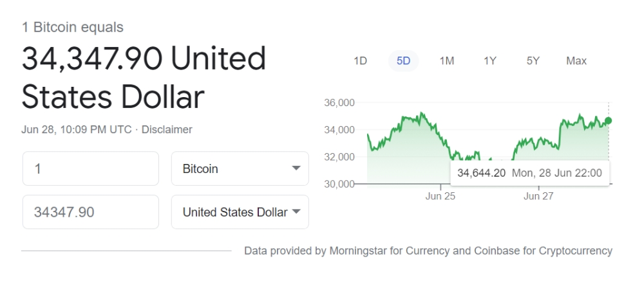Image resolution: width=644 pixels, height=290 pixels.
Task: Click the green current-price dot on chart
Action: [609, 121]
